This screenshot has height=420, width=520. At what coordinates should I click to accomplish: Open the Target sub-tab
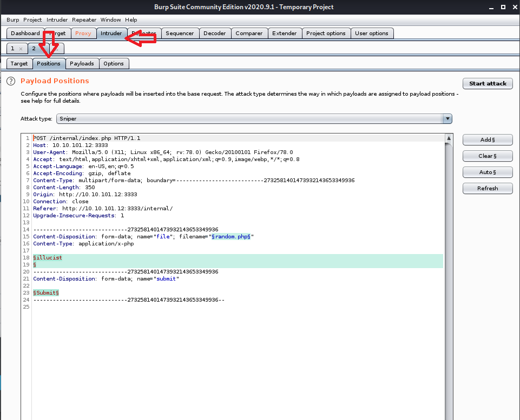[x=19, y=64]
